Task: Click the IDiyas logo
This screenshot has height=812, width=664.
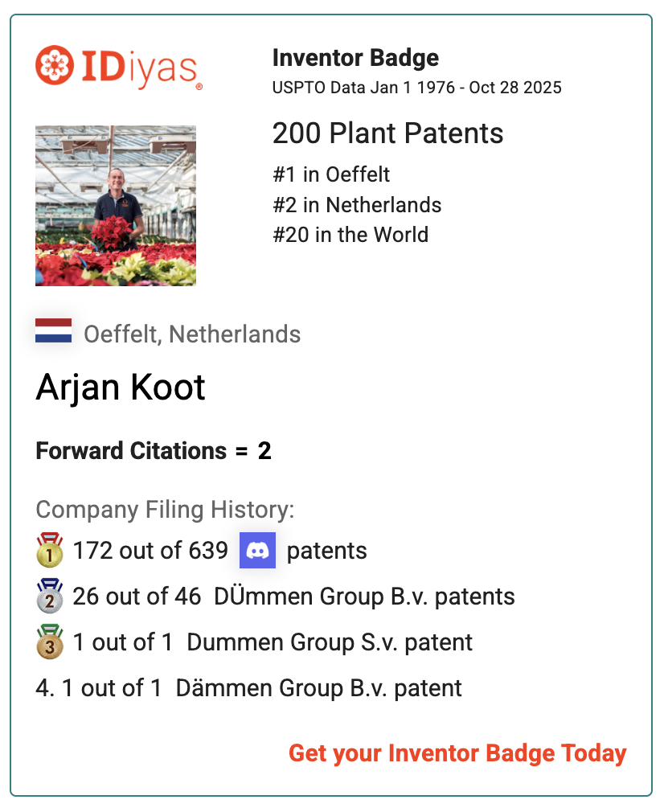Action: (118, 67)
